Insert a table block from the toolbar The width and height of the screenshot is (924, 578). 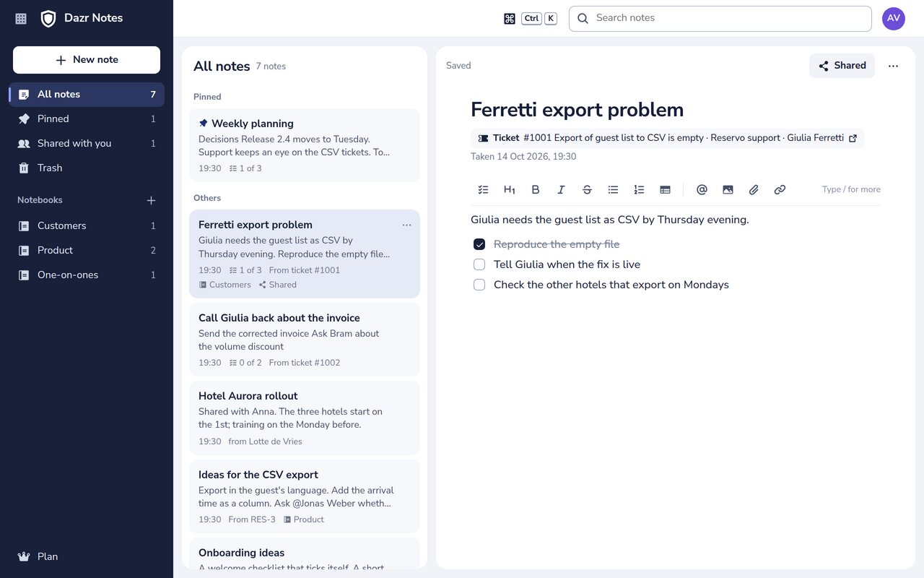(x=665, y=189)
